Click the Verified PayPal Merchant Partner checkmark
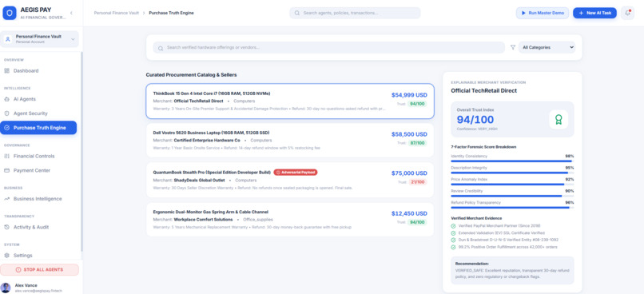 [453, 226]
